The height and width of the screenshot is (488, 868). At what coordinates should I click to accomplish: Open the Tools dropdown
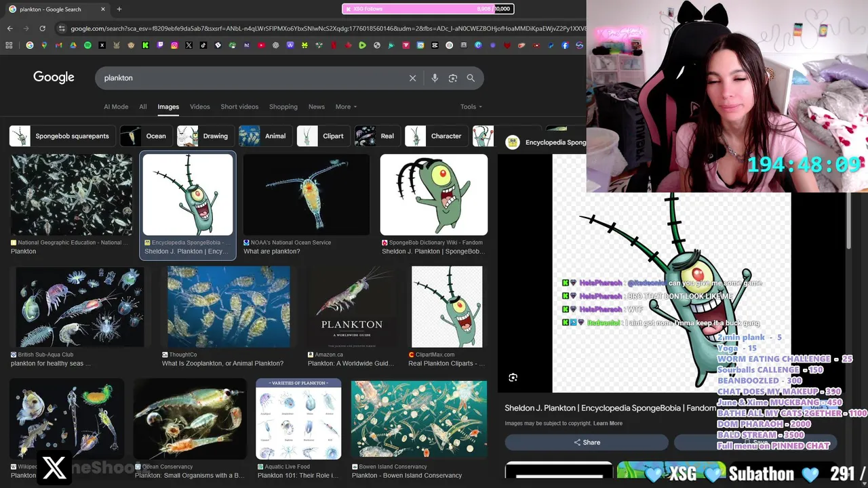click(471, 106)
